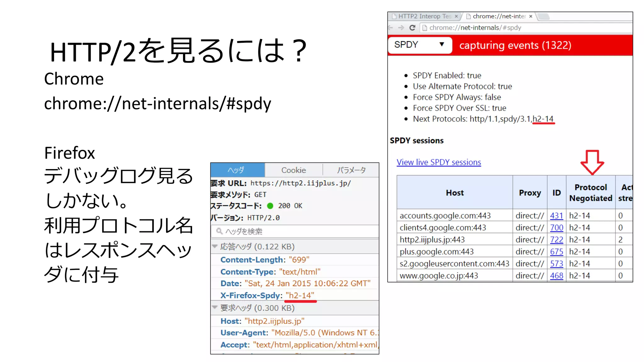This screenshot has width=644, height=362.
Task: Click the magnifier icon in header search
Action: point(219,231)
